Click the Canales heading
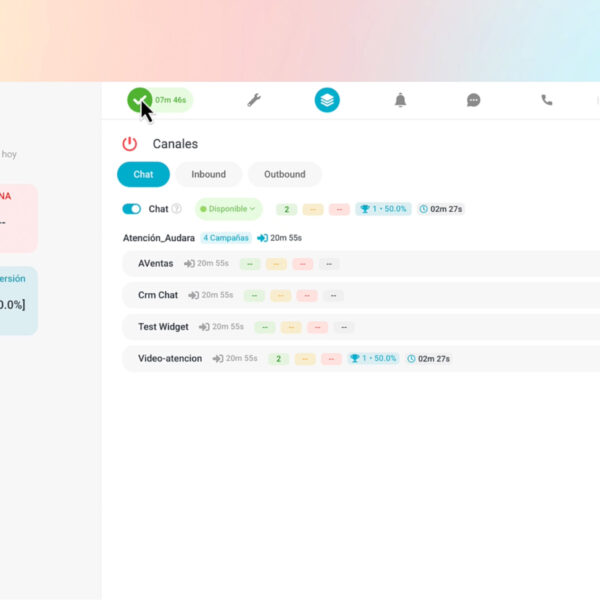600x600 pixels. click(175, 144)
